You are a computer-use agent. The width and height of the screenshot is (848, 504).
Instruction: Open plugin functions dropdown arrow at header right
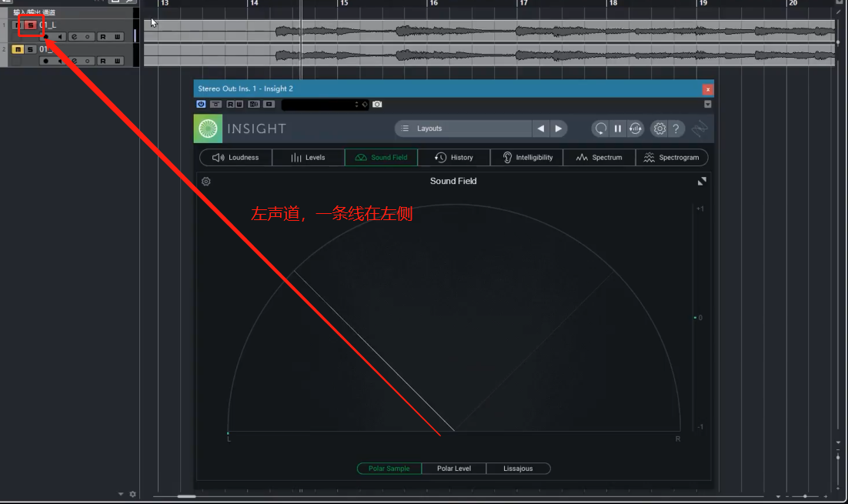pyautogui.click(x=707, y=104)
